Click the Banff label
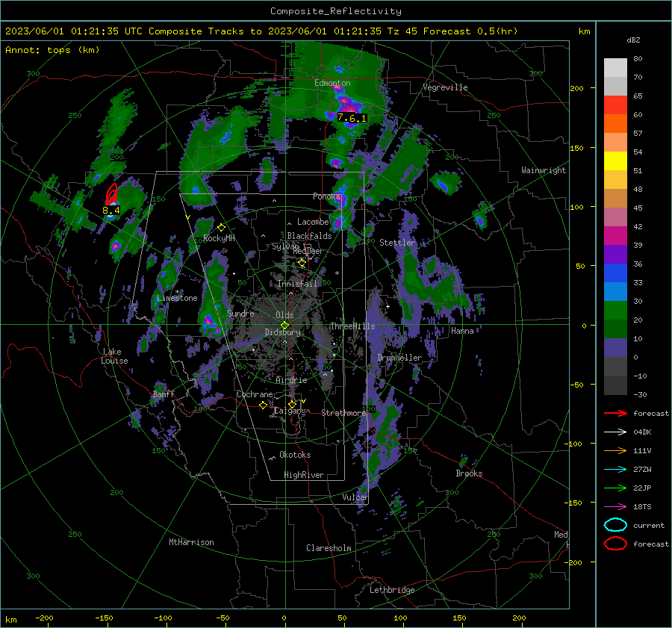This screenshot has height=628, width=672. 164,394
